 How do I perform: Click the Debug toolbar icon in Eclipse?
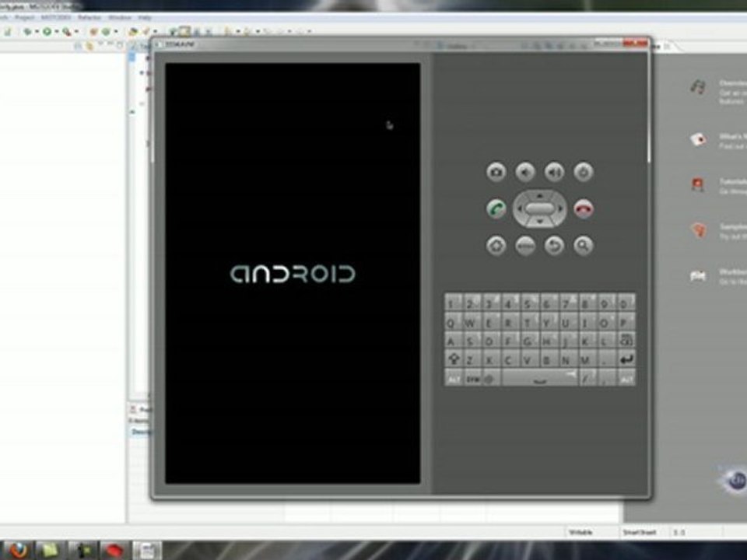coord(28,31)
